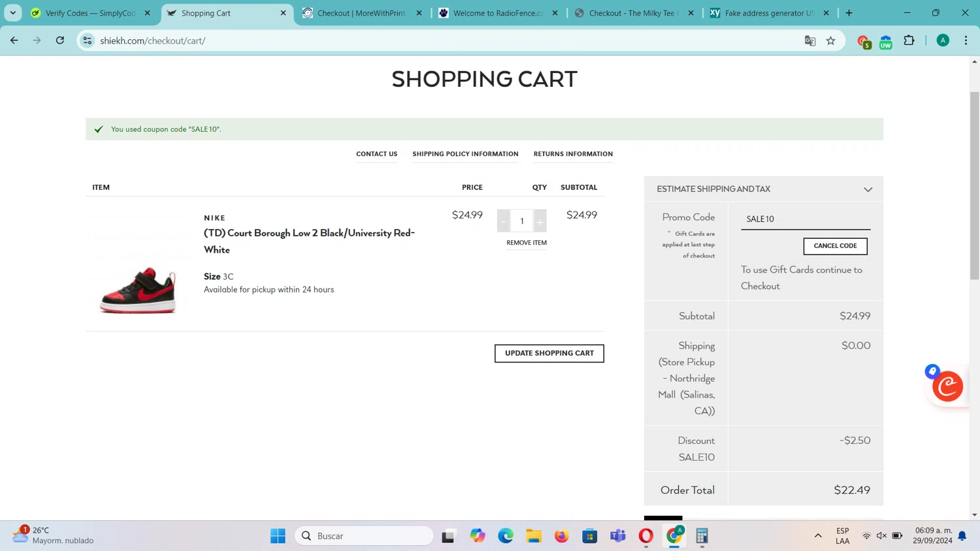Show hidden system tray icons
This screenshot has width=980, height=551.
click(818, 536)
